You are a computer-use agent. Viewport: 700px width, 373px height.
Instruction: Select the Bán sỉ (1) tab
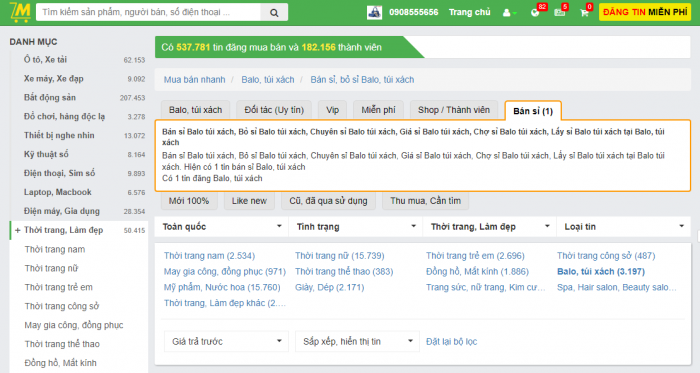533,111
